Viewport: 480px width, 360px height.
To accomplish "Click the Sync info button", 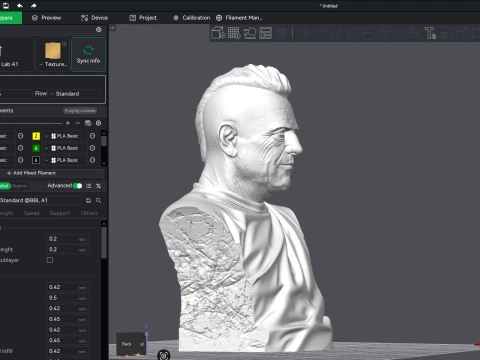I will tap(88, 54).
